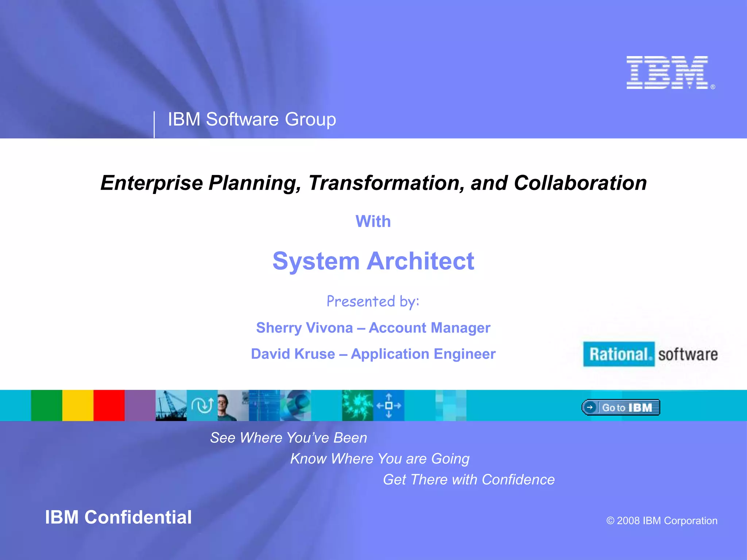Click the System Architect heading
This screenshot has width=747, height=560.
pyautogui.click(x=373, y=261)
